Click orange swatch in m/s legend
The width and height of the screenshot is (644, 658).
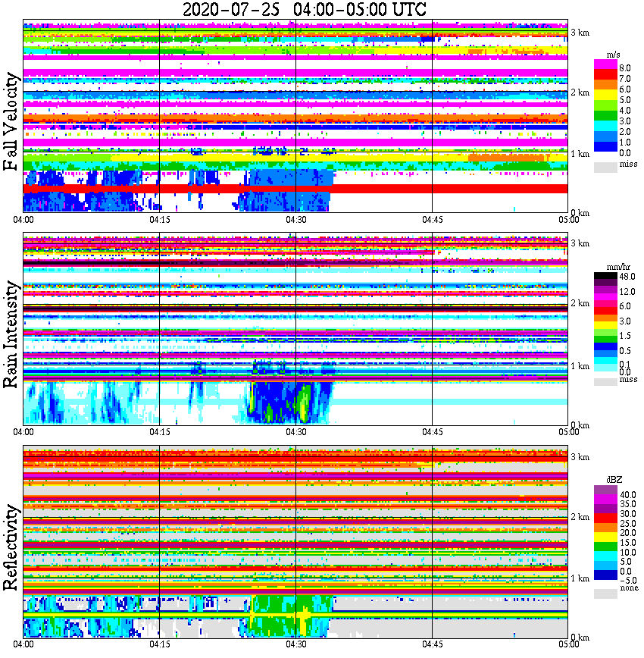605,85
